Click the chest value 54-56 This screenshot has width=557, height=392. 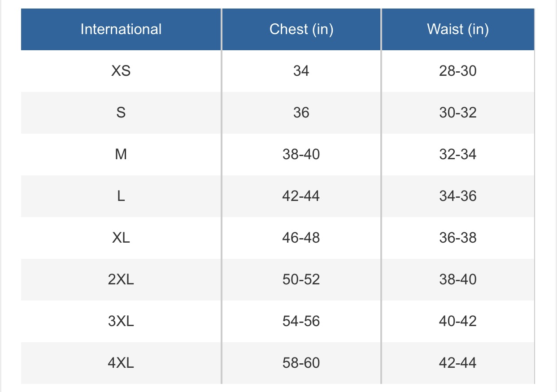coord(301,321)
